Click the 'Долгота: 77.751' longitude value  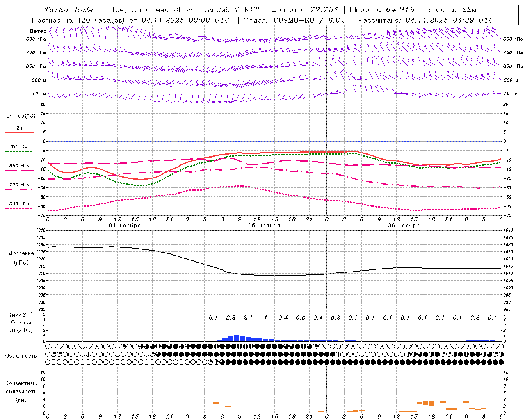click(x=305, y=10)
